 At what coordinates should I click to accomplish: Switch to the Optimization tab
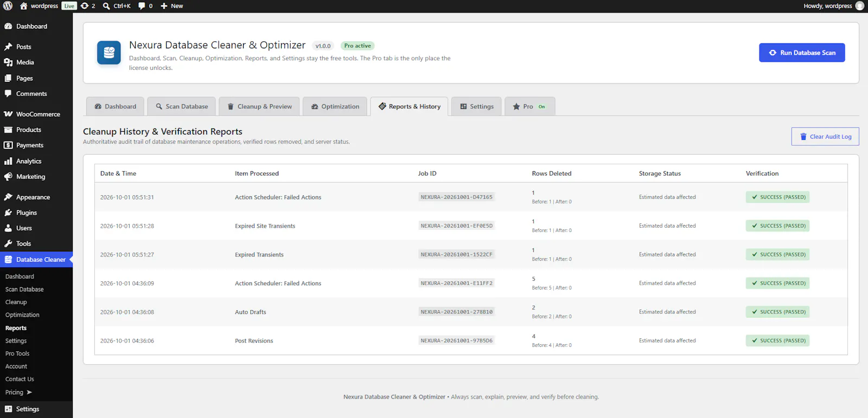[x=335, y=106]
